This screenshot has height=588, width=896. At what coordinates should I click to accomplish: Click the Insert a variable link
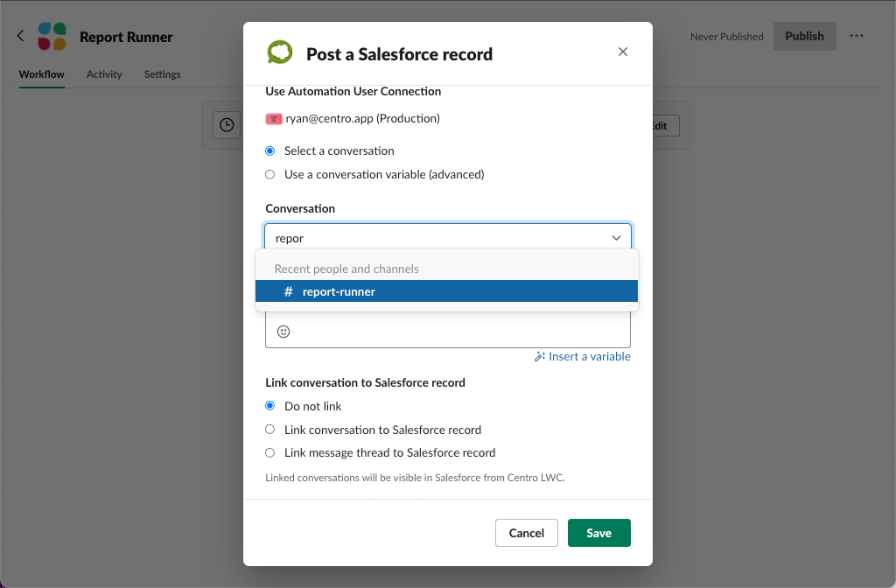(x=588, y=356)
